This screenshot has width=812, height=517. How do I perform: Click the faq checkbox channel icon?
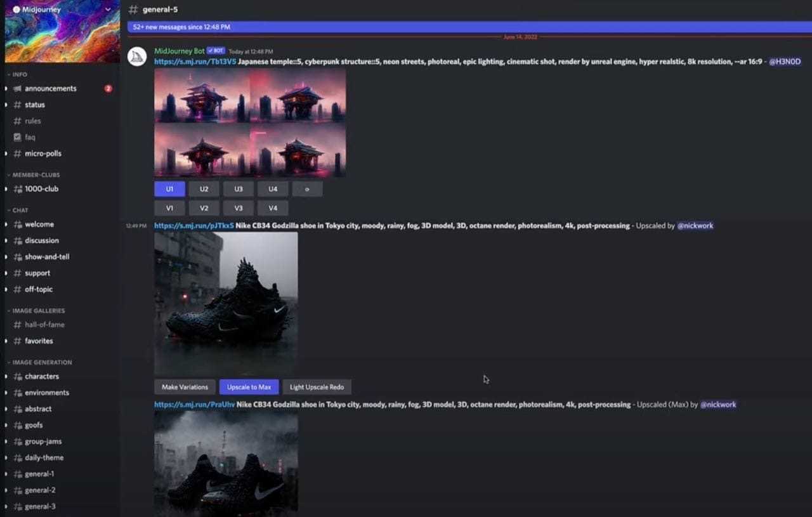click(17, 137)
